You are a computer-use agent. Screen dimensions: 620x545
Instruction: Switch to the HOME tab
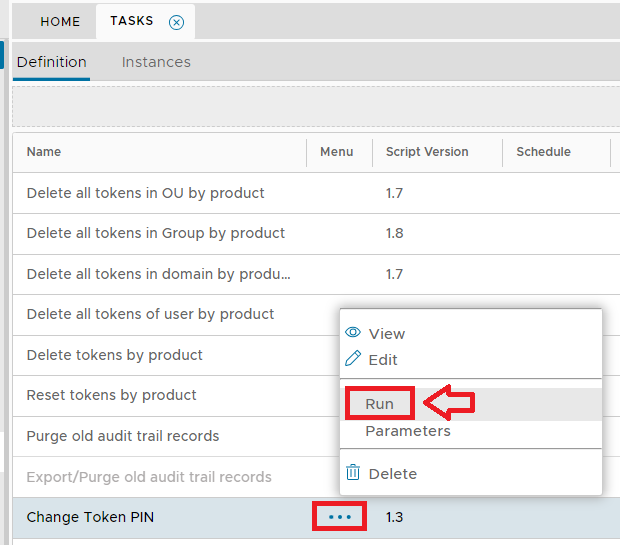point(60,22)
